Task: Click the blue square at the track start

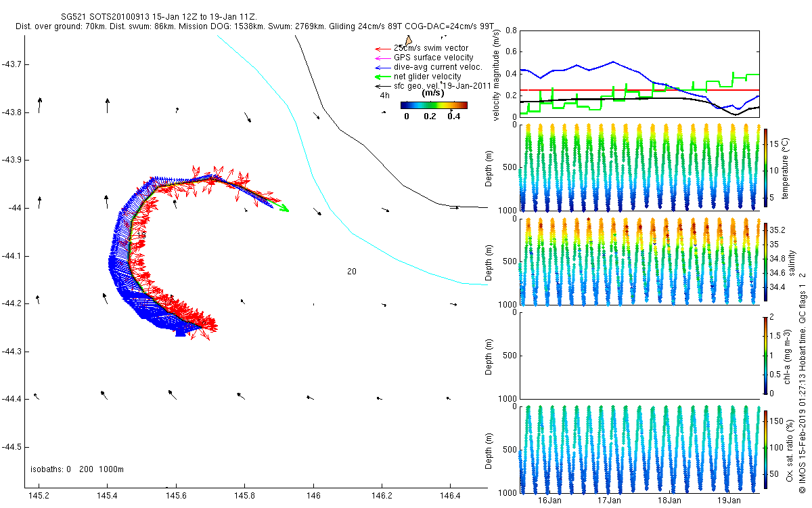Action: tap(180, 332)
